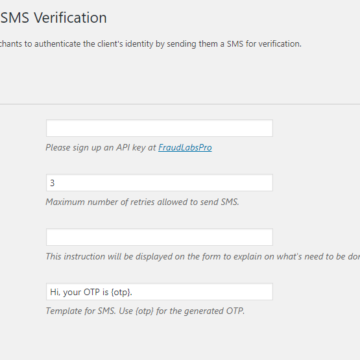
Task: Click the horizontal divider below the description
Action: point(180,104)
